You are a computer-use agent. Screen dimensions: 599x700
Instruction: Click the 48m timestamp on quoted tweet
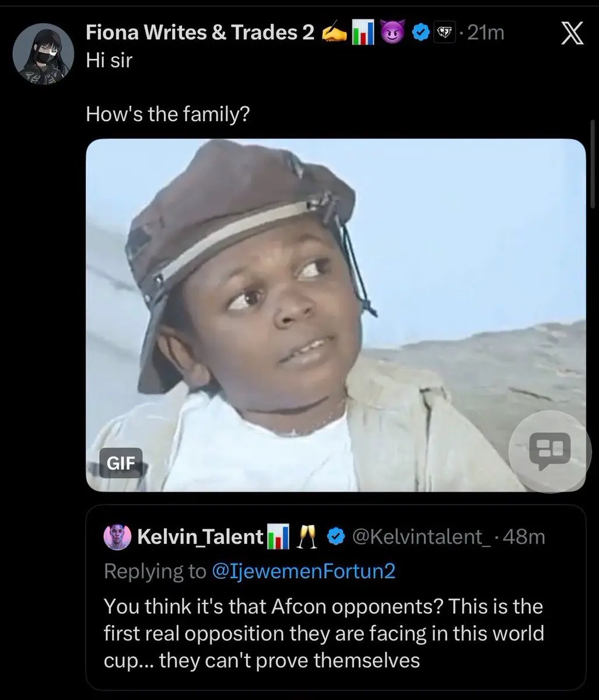coord(523,537)
